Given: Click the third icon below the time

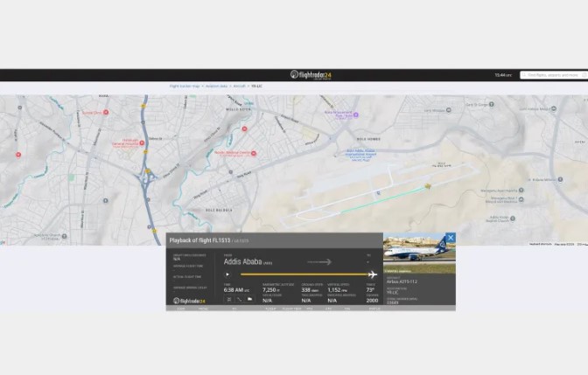Looking at the screenshot, I should pyautogui.click(x=249, y=299).
